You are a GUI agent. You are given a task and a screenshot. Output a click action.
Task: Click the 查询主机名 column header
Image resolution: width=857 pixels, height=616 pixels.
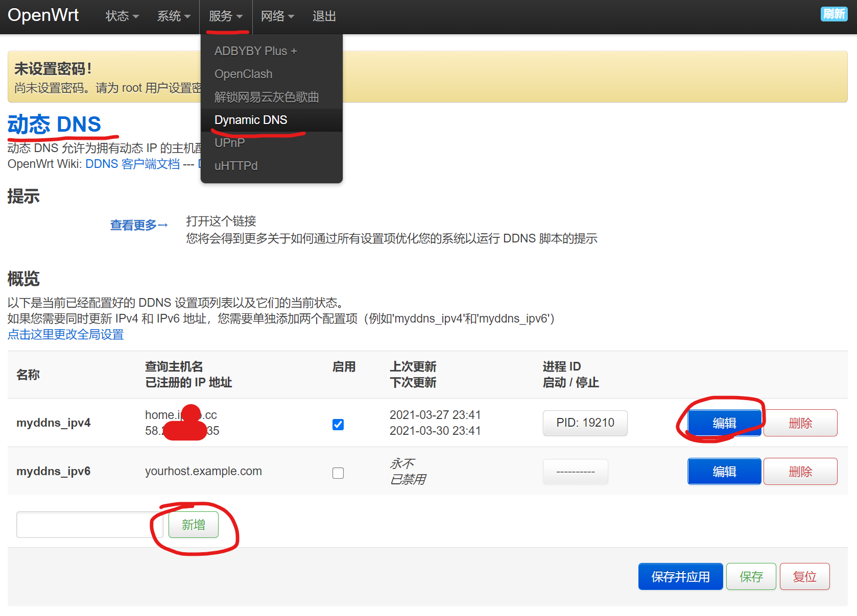(174, 366)
